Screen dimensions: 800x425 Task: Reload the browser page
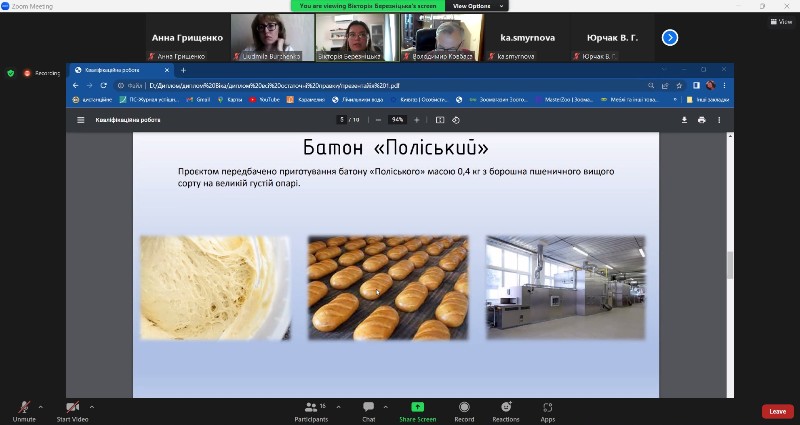coord(104,86)
